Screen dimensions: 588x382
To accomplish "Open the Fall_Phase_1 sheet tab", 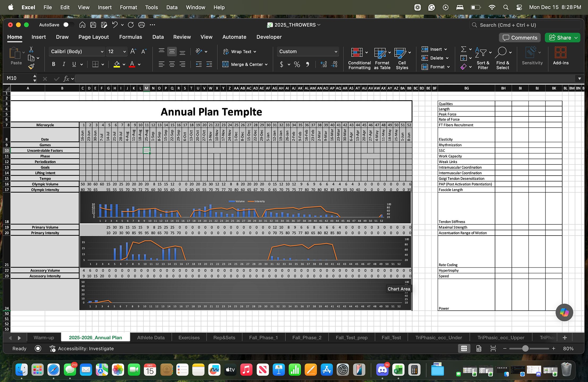I will click(x=263, y=338).
